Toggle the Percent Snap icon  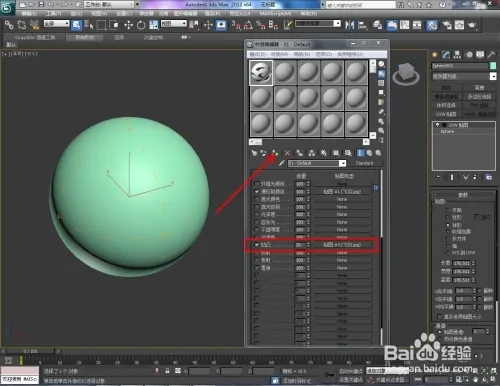click(260, 25)
